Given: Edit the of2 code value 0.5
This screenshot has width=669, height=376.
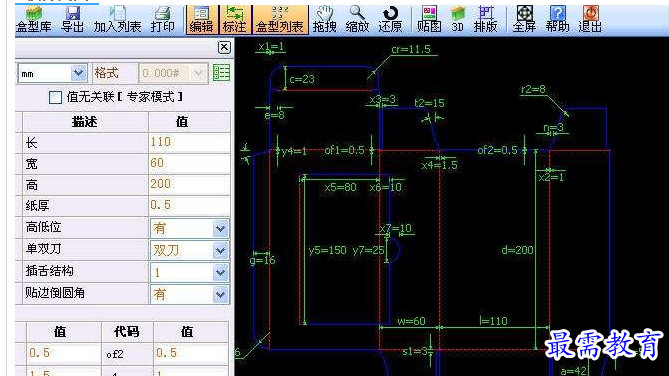Looking at the screenshot, I should click(x=191, y=353).
